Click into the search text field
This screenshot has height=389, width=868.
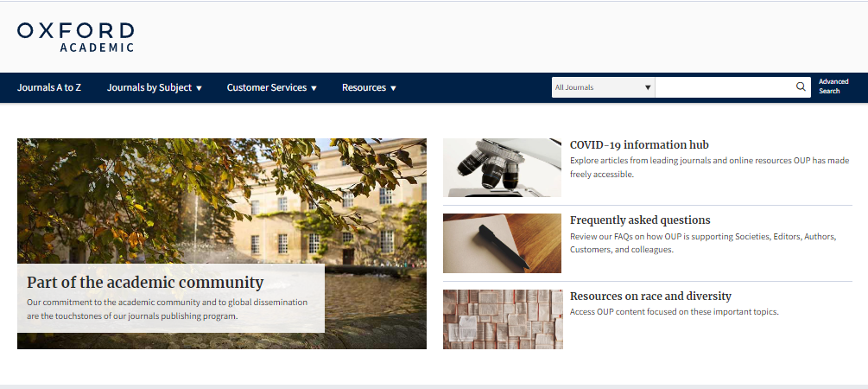pyautogui.click(x=725, y=87)
